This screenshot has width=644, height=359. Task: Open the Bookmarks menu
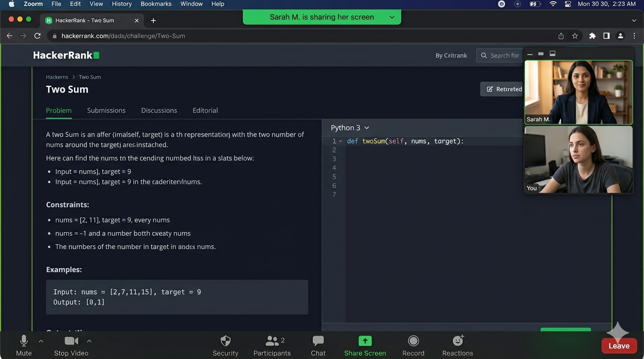[x=155, y=4]
